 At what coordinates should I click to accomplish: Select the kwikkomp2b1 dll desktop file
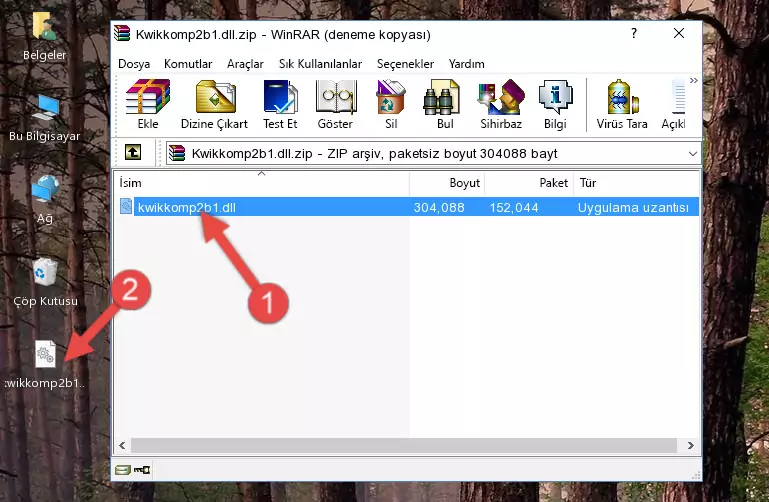[x=45, y=365]
